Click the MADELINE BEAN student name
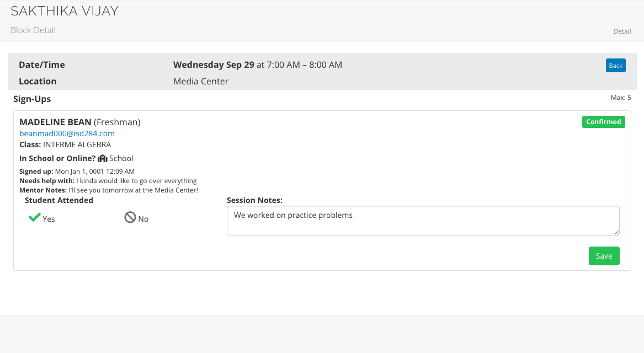The width and height of the screenshot is (644, 353). coord(55,122)
